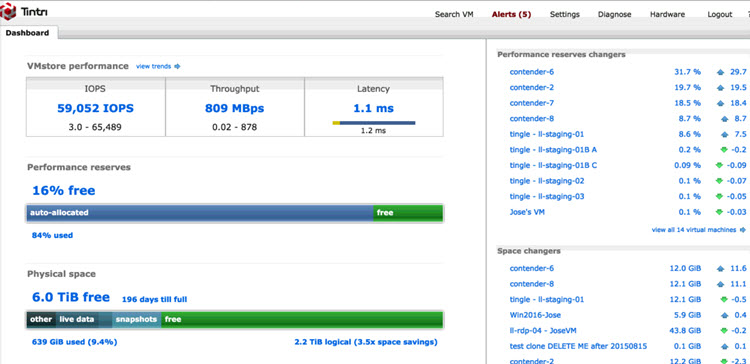Open contender-2 in Performance reserves changers
This screenshot has width=750, height=364.
[x=531, y=88]
